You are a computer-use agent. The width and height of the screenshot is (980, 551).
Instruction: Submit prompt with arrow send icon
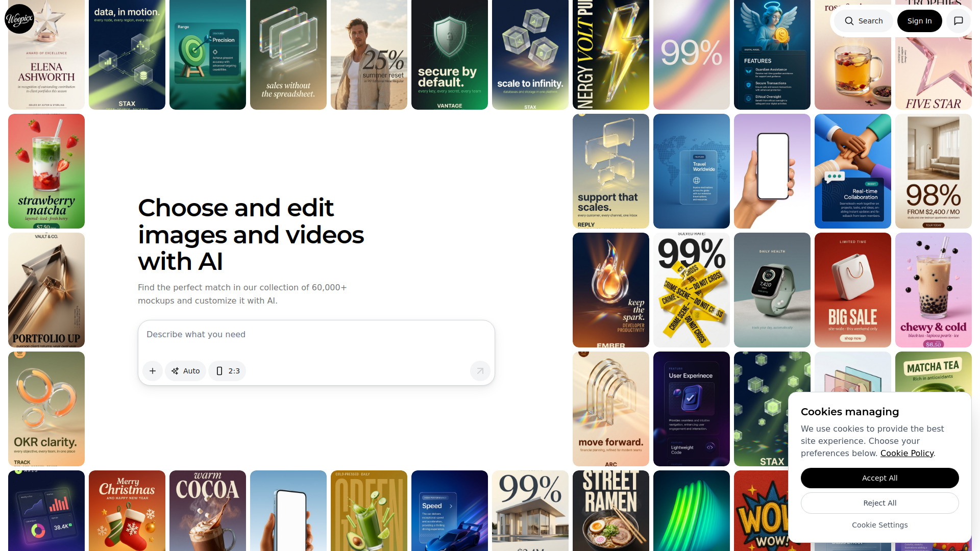480,371
